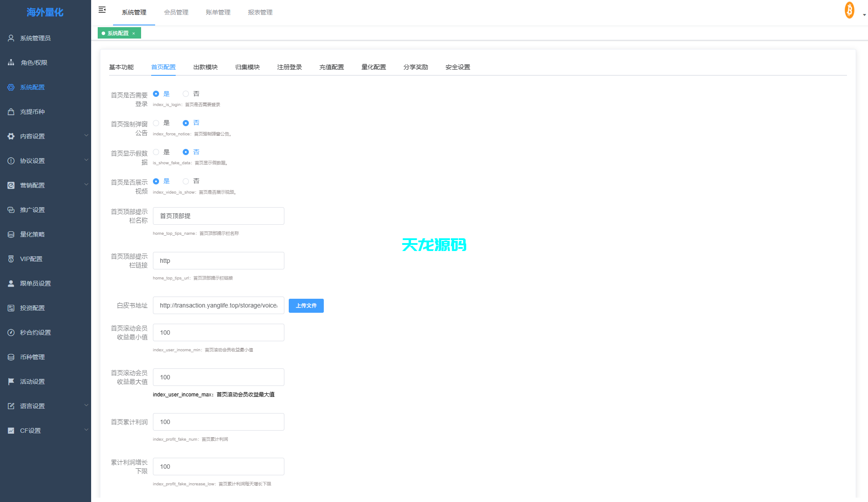
Task: Open the VIP配置 sidebar item
Action: [31, 258]
